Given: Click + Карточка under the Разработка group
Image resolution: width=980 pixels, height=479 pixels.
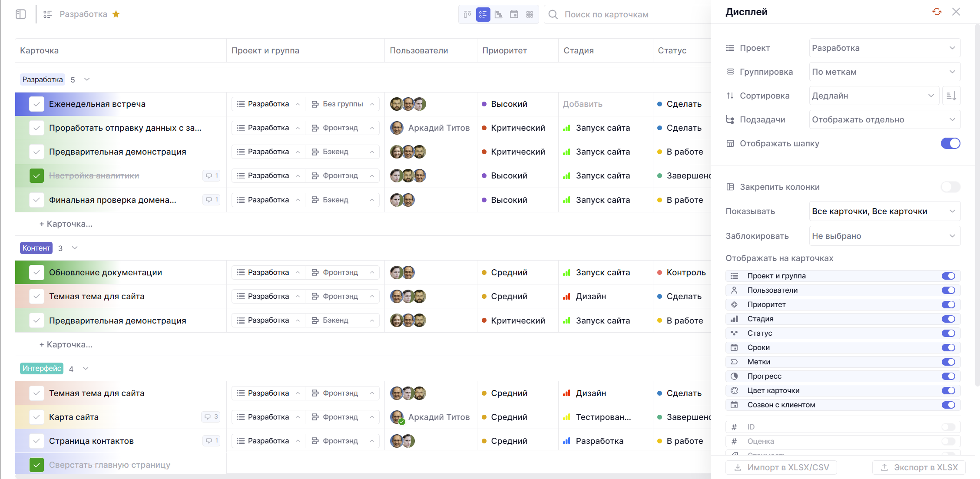Looking at the screenshot, I should click(66, 224).
